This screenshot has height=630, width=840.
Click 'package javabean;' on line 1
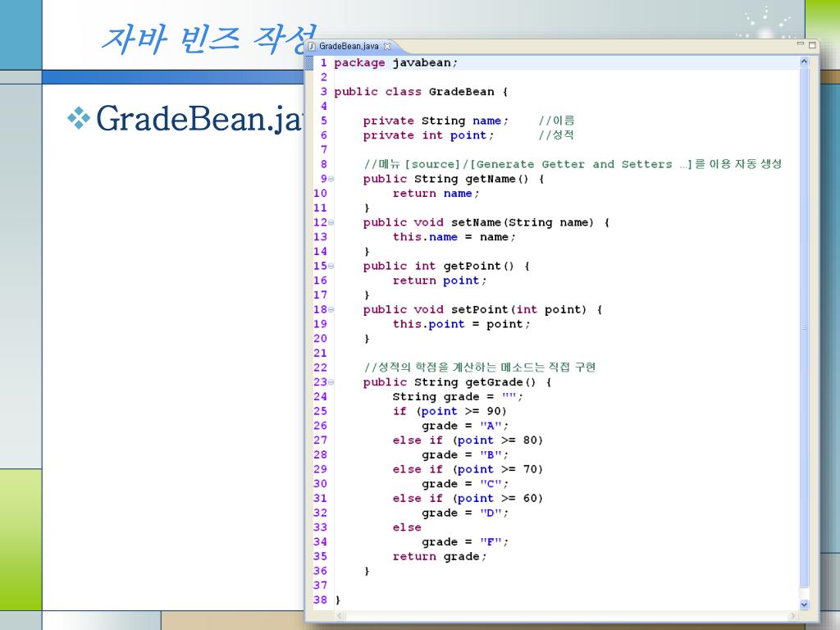pyautogui.click(x=396, y=62)
